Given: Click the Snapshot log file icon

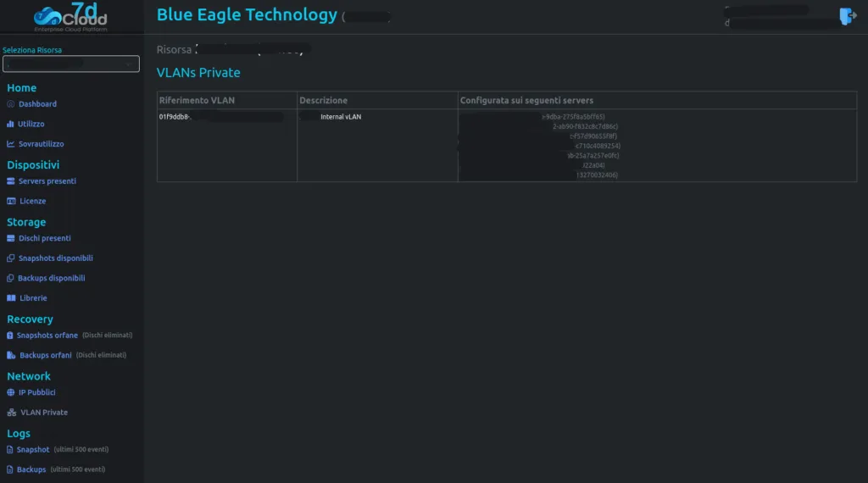Looking at the screenshot, I should [9, 450].
